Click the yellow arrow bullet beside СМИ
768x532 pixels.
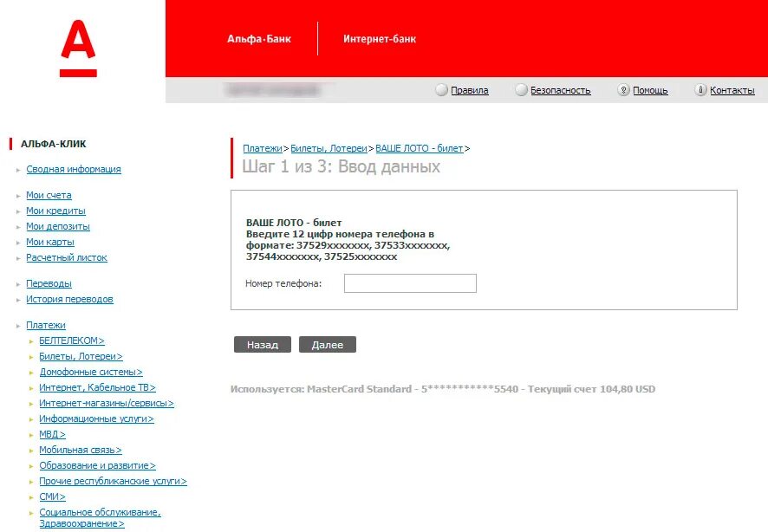31,498
